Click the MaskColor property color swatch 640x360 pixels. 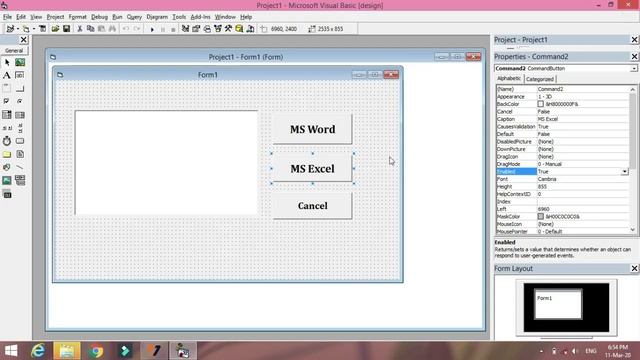pos(540,216)
